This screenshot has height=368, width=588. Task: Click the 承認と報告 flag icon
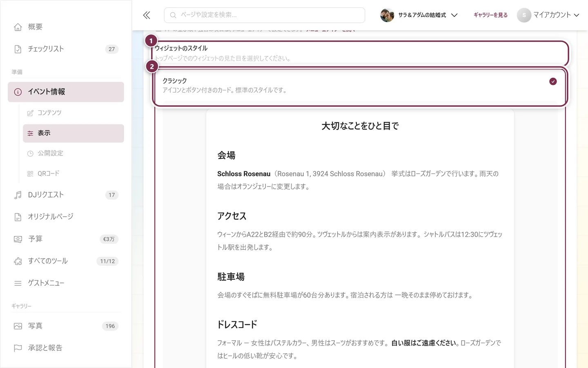pos(18,348)
